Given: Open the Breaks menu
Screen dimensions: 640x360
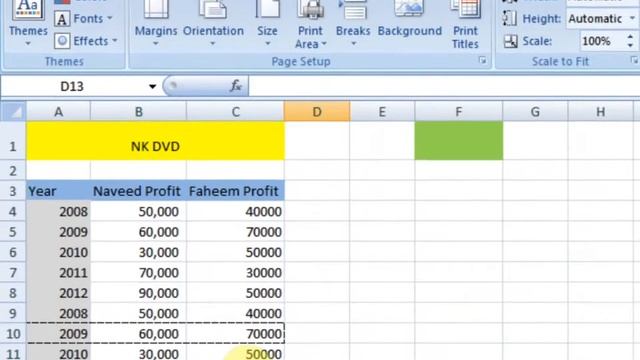Looking at the screenshot, I should 353,24.
